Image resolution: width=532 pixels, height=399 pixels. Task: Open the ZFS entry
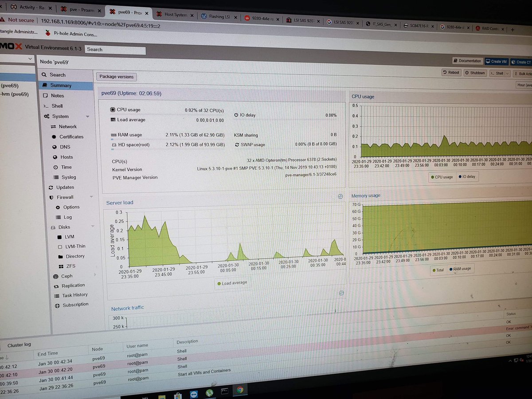pos(70,266)
